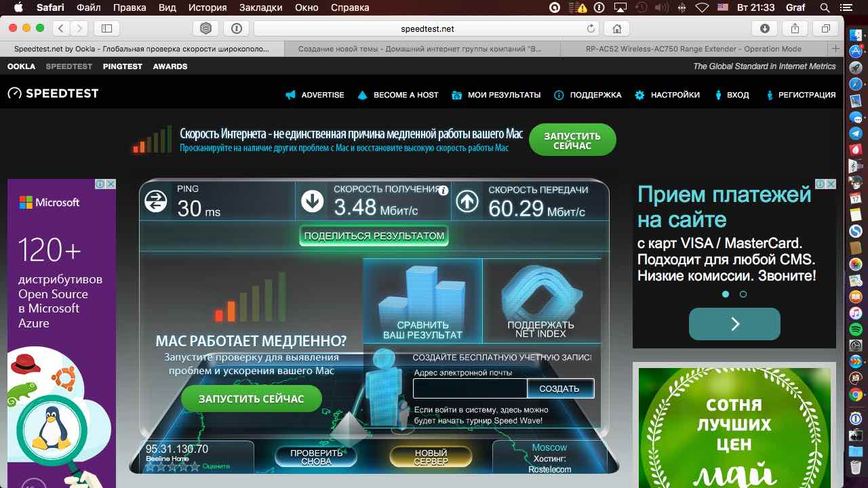Click the ПОДЕЛИТЬСЯ РЕЗУЛЬТАТОМ button

tap(374, 236)
